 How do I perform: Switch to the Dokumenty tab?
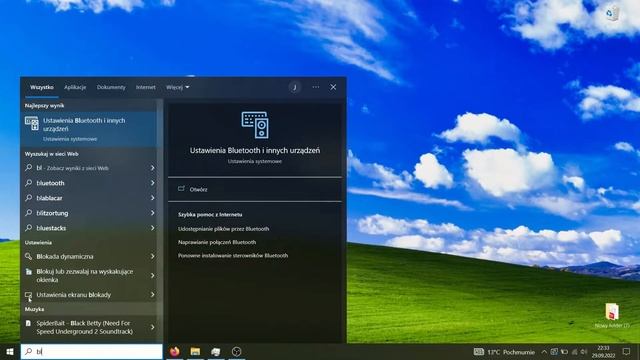[111, 87]
